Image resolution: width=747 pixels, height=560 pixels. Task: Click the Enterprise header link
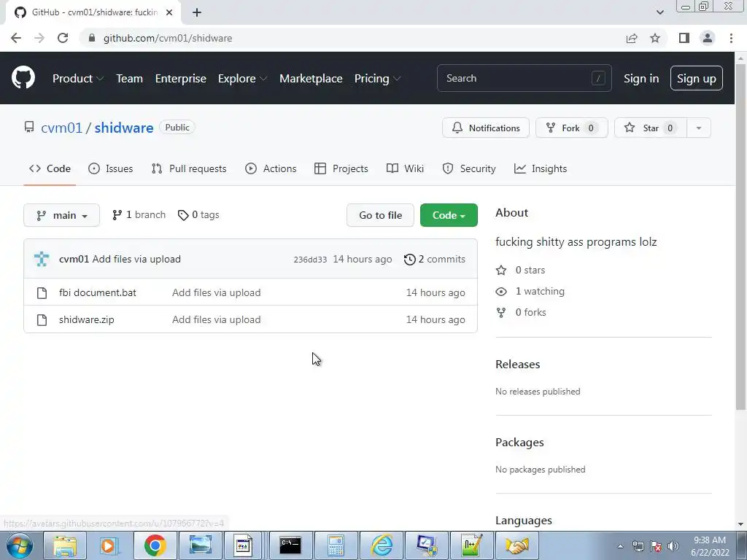pos(181,79)
